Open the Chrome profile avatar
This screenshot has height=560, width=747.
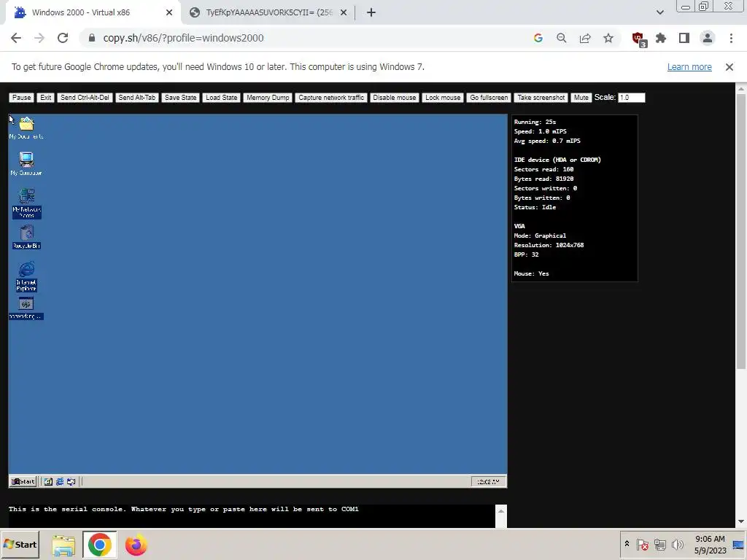708,38
